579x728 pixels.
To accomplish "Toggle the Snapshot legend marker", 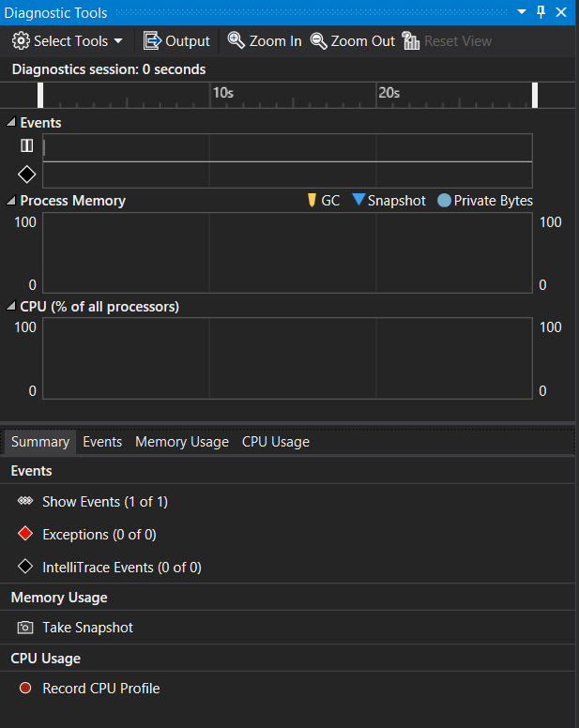I will [x=358, y=199].
